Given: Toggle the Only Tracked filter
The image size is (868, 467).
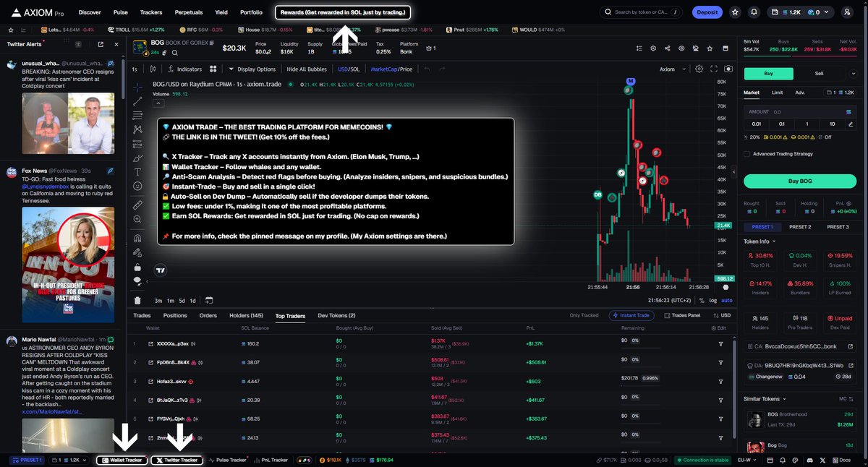Looking at the screenshot, I should [x=584, y=316].
